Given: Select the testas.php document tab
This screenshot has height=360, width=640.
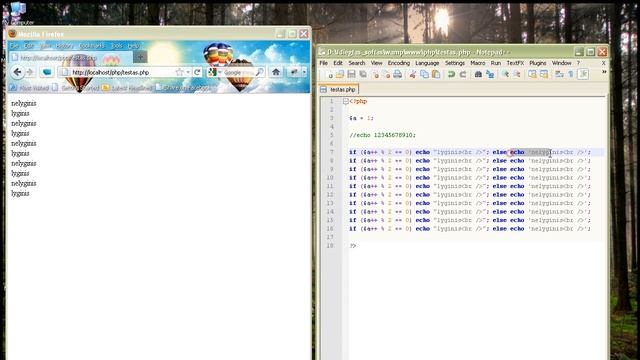Looking at the screenshot, I should click(338, 89).
